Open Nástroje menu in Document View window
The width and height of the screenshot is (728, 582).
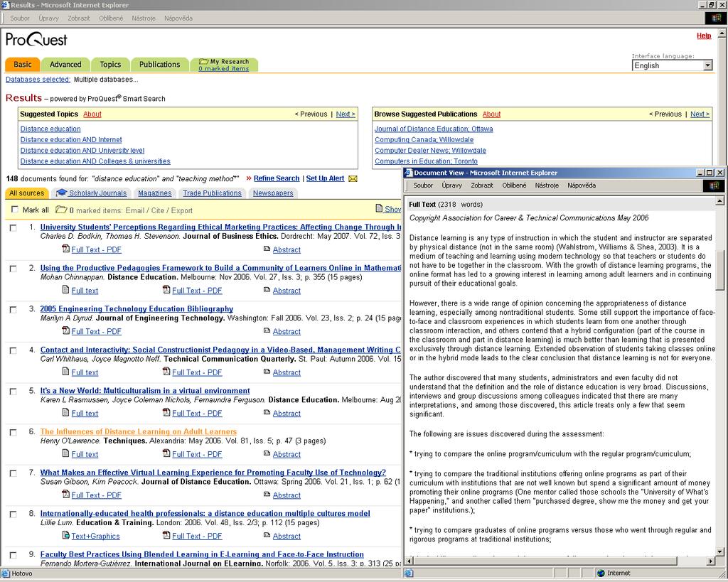coord(547,185)
